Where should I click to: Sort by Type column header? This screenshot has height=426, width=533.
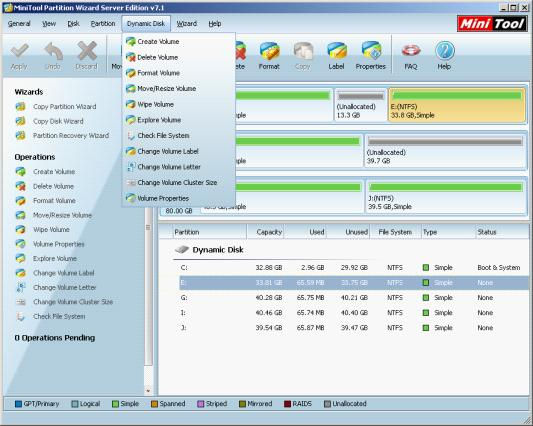point(448,232)
